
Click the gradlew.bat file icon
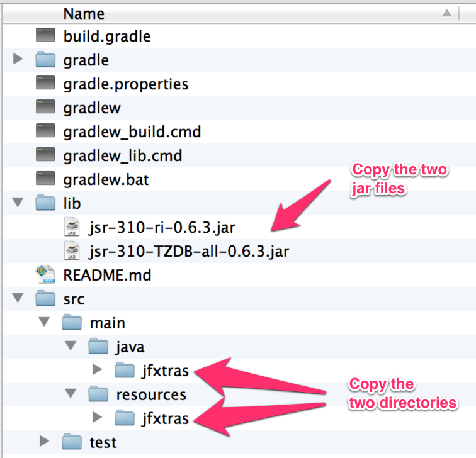click(x=46, y=179)
